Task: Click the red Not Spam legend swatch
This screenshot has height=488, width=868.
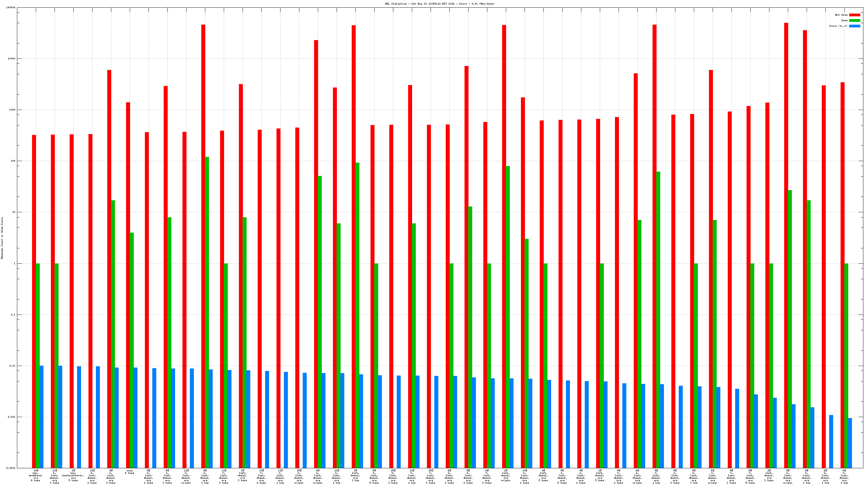Action: click(x=854, y=15)
